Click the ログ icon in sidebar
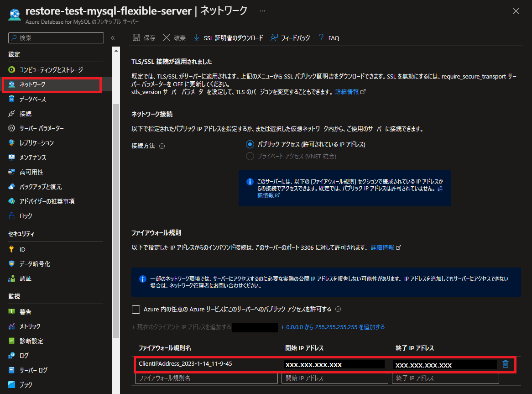 click(x=11, y=355)
